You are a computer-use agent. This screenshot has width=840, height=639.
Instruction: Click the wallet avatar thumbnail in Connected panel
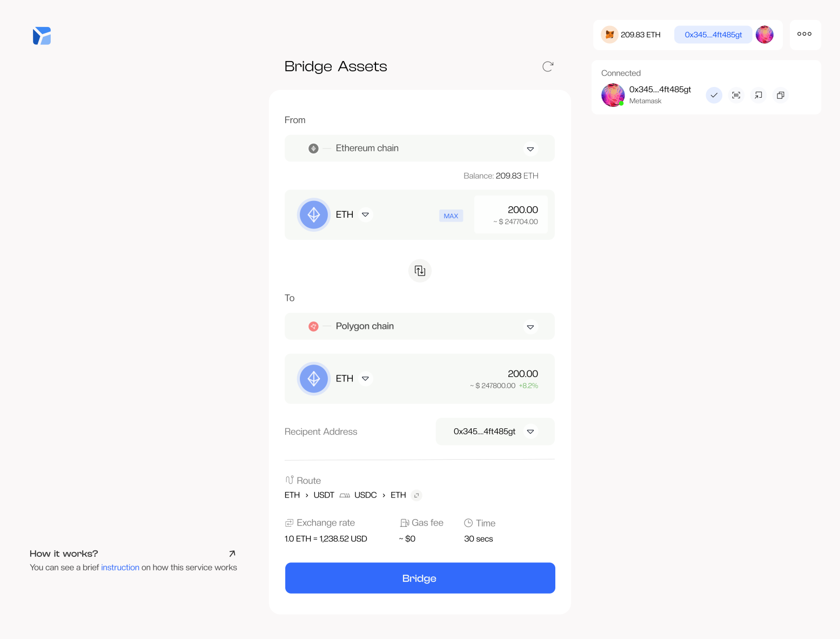[x=613, y=95]
